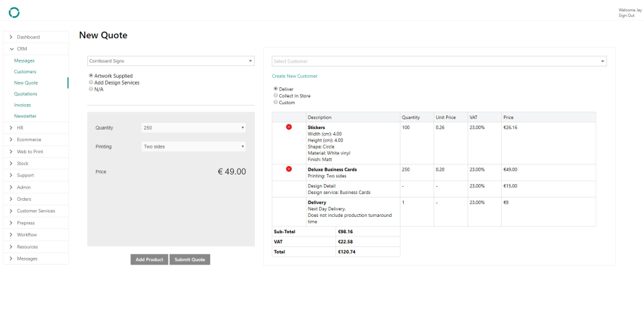
Task: Click the Add Product button
Action: pos(150,259)
